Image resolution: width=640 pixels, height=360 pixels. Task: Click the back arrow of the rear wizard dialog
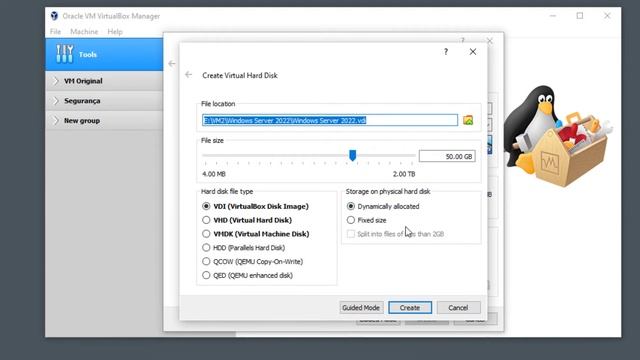click(x=172, y=64)
